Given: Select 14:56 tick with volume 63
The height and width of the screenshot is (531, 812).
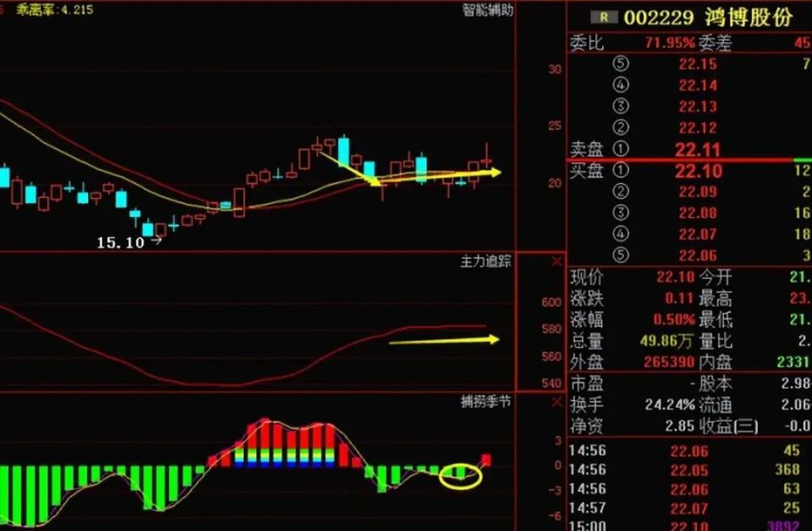Looking at the screenshot, I should tap(689, 489).
